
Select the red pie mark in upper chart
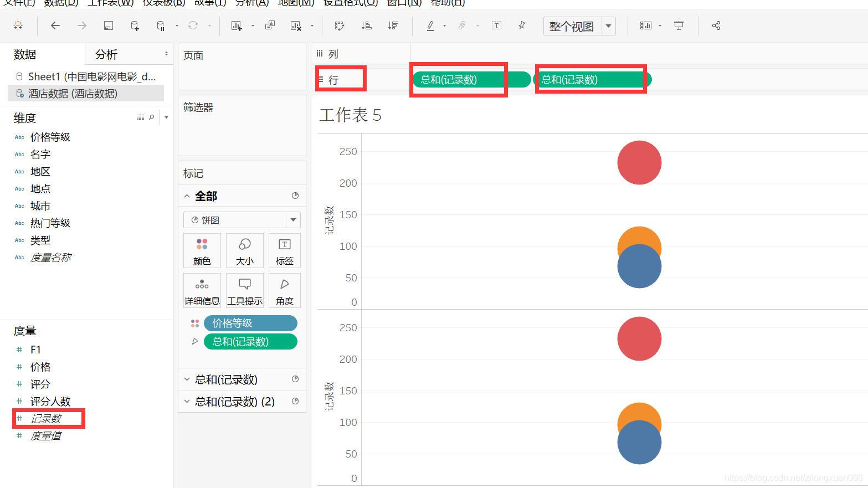639,162
